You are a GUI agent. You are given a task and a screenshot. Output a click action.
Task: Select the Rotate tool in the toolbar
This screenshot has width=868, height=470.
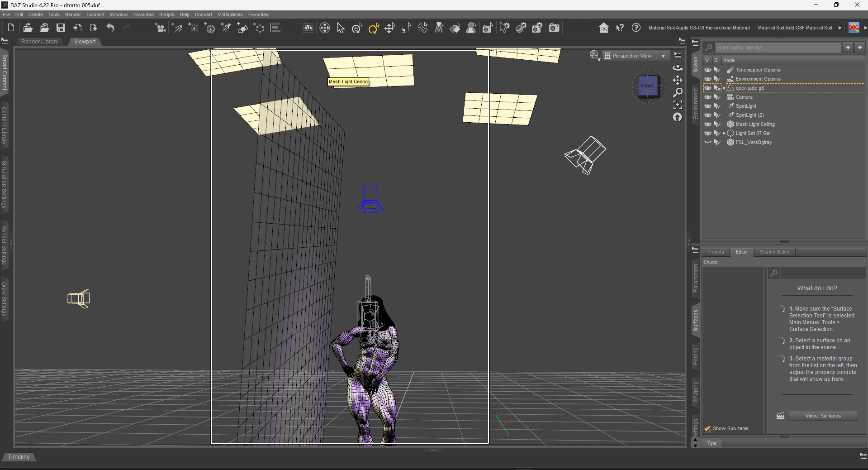[373, 29]
